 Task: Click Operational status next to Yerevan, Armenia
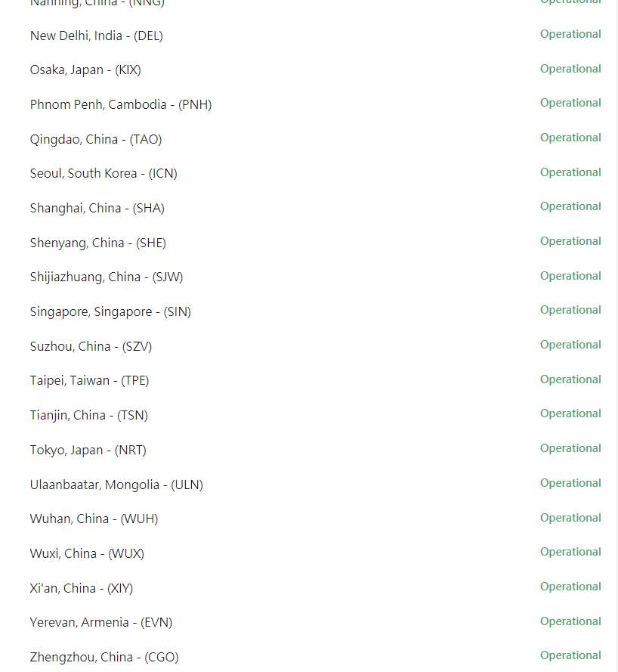(x=570, y=621)
